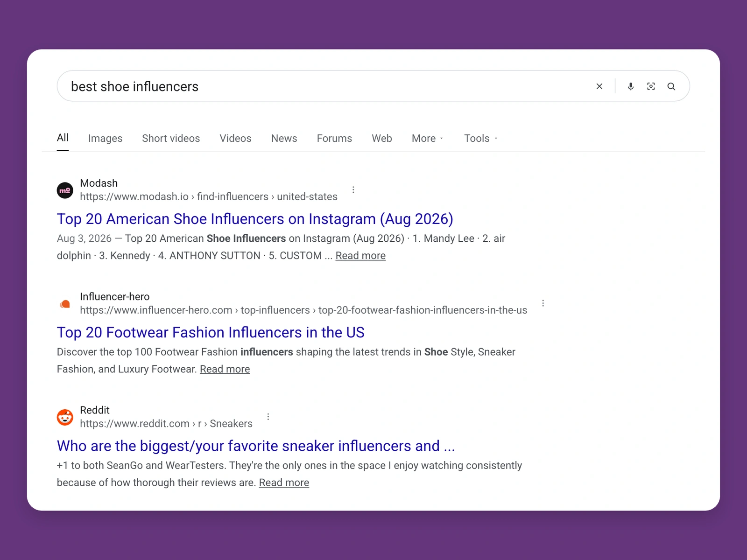The image size is (747, 560).
Task: Open 'Who are the biggest/your favorite sneaker influencers' link
Action: (256, 446)
